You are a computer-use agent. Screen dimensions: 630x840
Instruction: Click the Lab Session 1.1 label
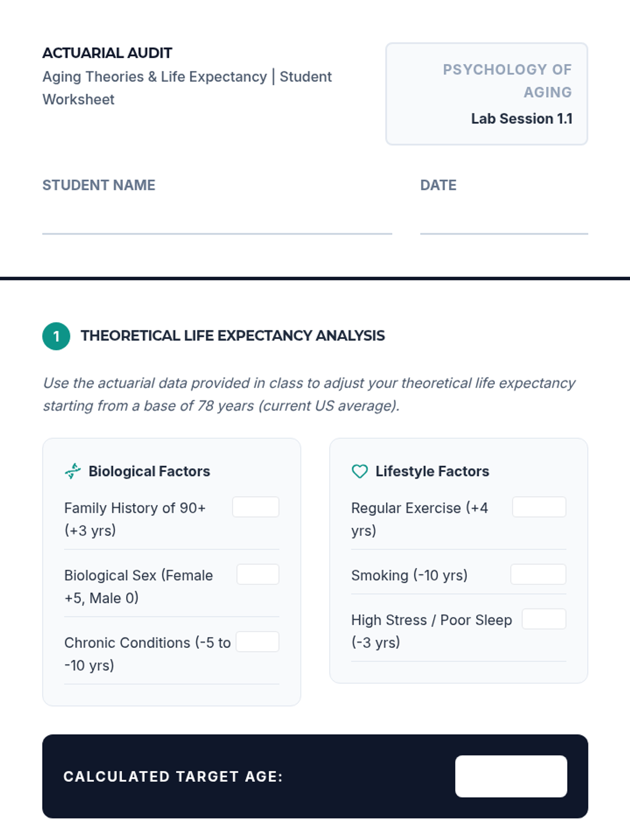tap(522, 119)
